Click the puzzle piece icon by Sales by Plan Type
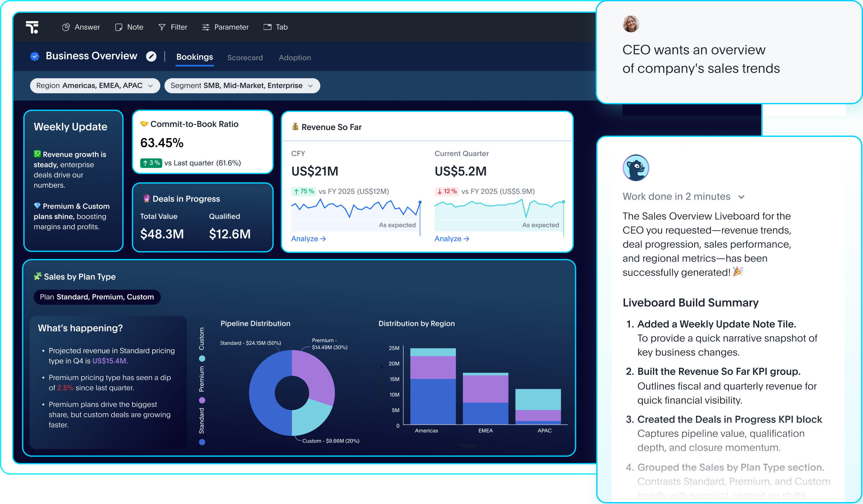863x504 pixels. point(38,276)
